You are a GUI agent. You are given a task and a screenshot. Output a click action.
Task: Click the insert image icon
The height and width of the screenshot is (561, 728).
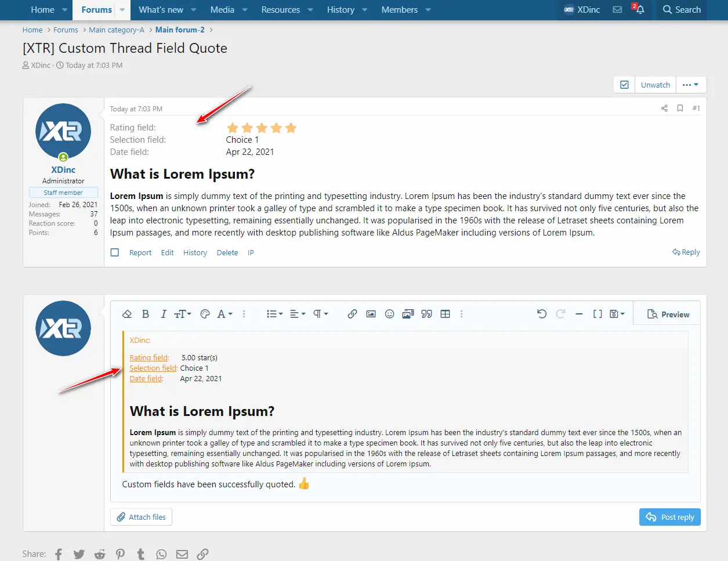tap(371, 314)
